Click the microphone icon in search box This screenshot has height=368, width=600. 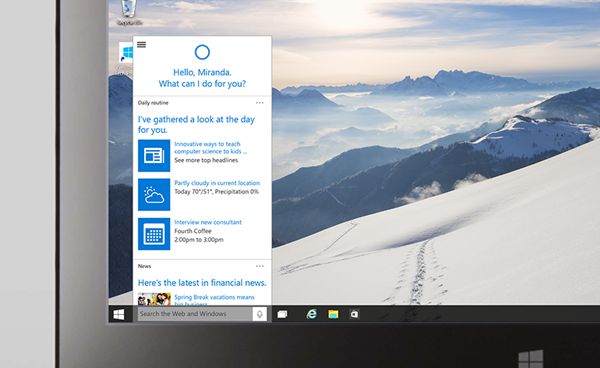click(259, 314)
